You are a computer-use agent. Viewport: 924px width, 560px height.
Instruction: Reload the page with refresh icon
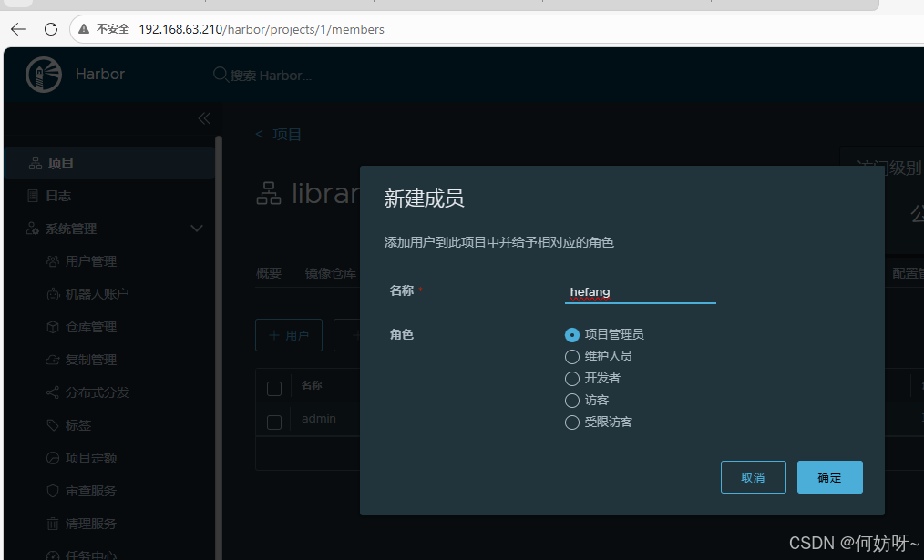coord(51,29)
